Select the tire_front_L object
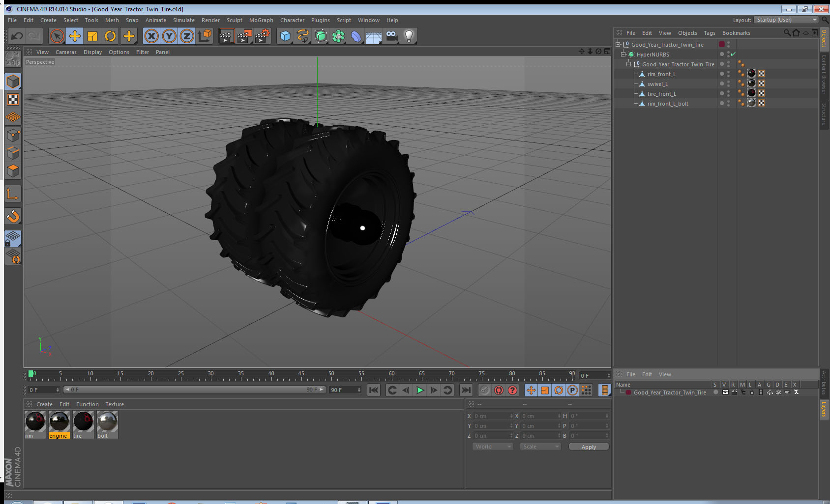The height and width of the screenshot is (504, 830). click(x=661, y=94)
